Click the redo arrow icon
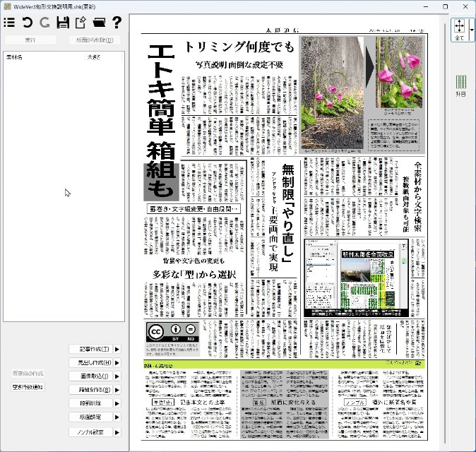 click(44, 23)
